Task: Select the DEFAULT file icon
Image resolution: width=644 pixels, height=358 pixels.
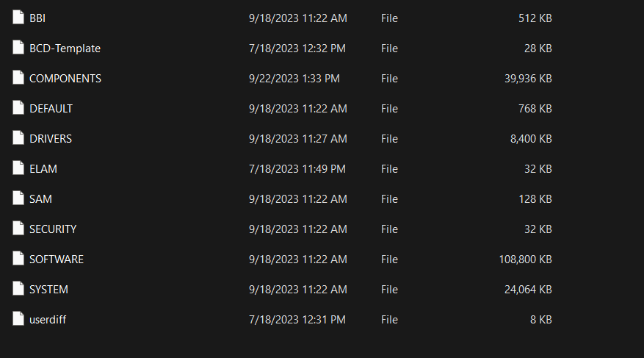Action: (18, 107)
